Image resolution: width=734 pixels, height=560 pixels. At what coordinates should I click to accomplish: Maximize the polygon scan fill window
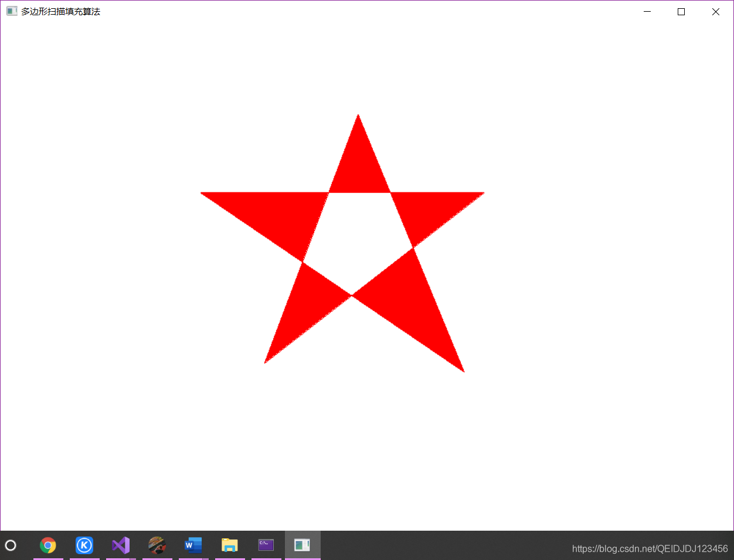pyautogui.click(x=681, y=12)
